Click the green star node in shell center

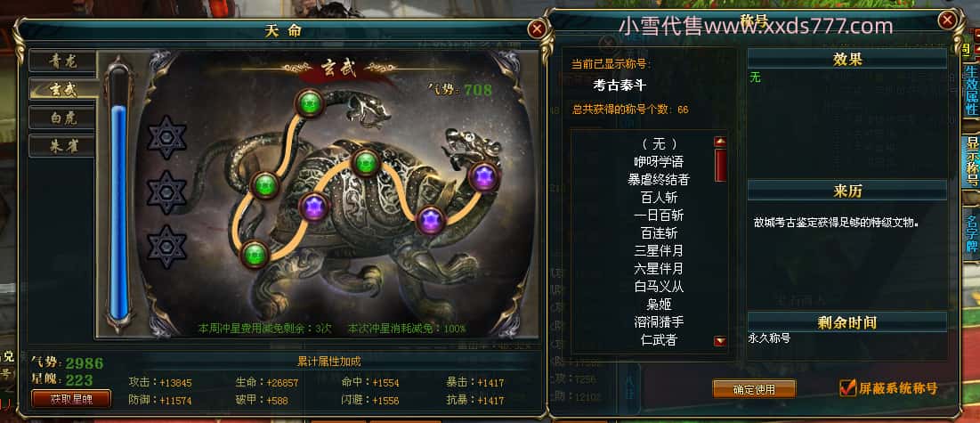click(x=366, y=163)
